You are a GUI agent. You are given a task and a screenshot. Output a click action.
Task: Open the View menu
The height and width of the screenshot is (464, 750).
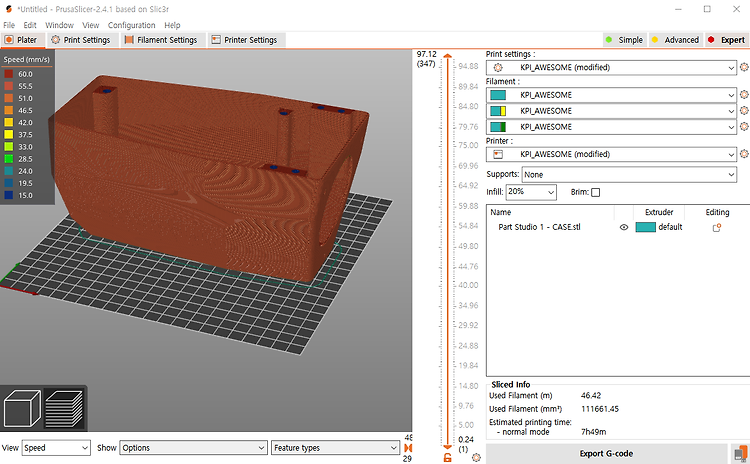[90, 25]
